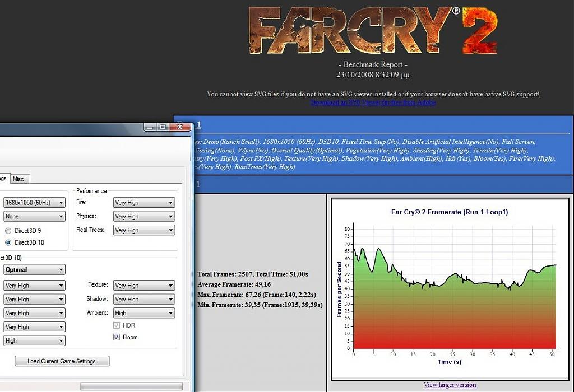Open the Texture quality dropdown

[144, 285]
